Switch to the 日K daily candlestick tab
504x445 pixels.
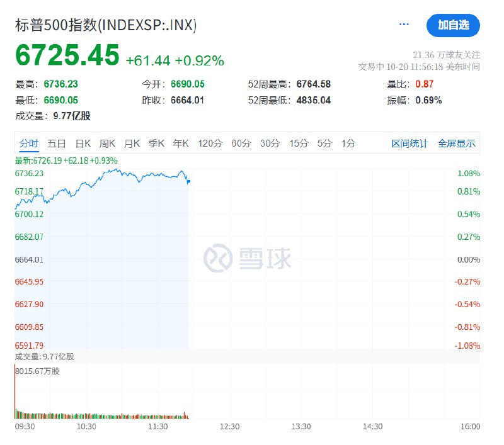[83, 144]
